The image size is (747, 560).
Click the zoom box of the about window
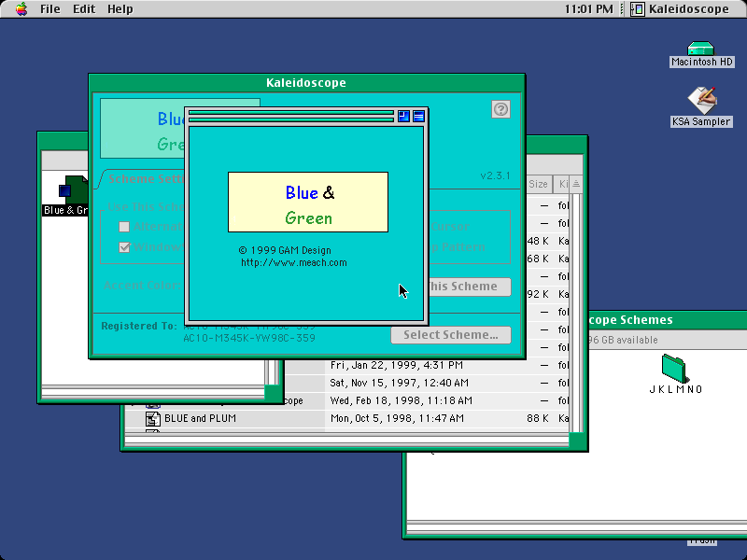tap(403, 116)
